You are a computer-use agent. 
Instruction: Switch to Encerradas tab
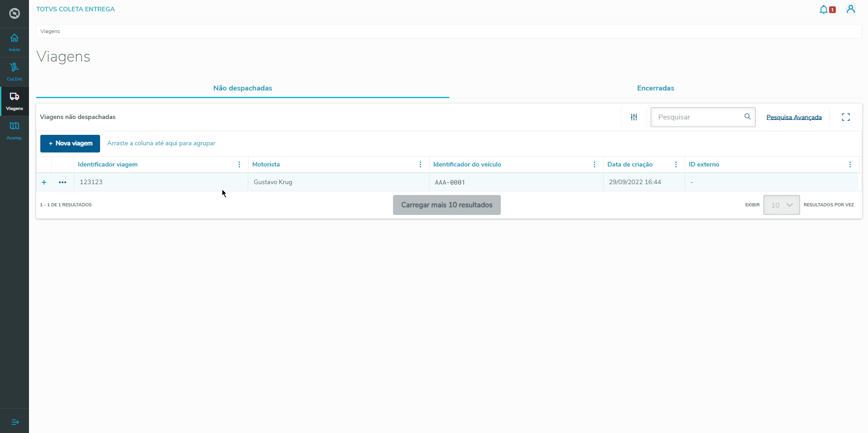655,88
